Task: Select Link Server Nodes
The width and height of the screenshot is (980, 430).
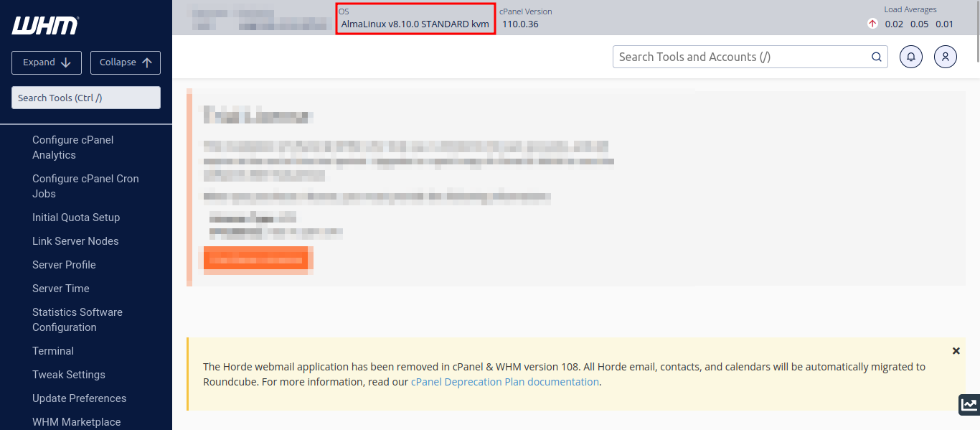Action: [75, 241]
